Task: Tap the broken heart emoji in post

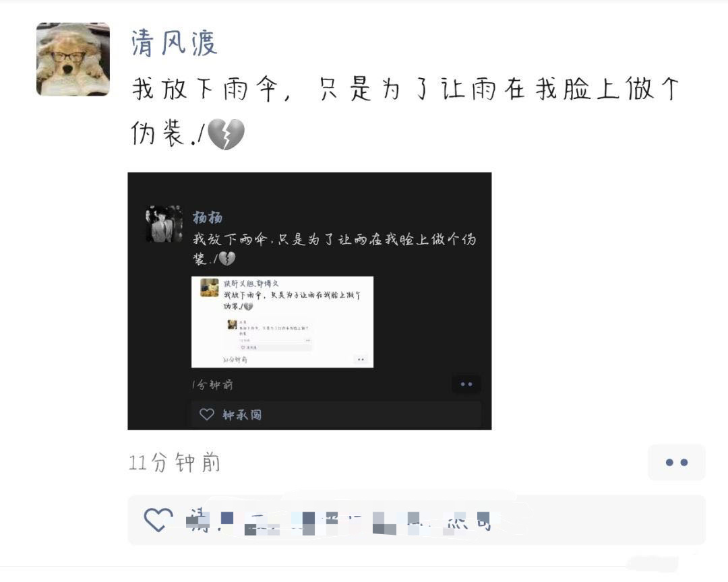Action: [226, 134]
